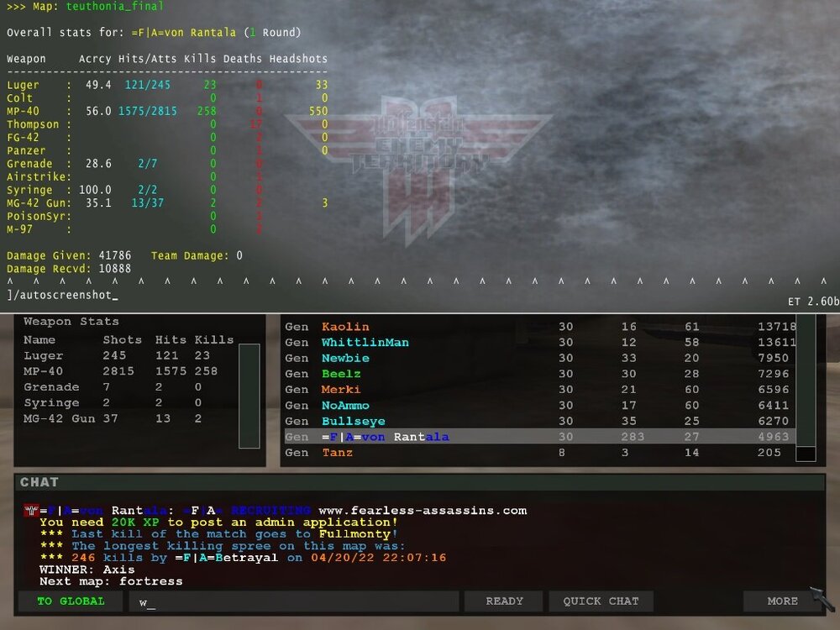Image resolution: width=840 pixels, height=630 pixels.
Task: Click the Weapon Stats panel scrollbar
Action: pyautogui.click(x=249, y=396)
